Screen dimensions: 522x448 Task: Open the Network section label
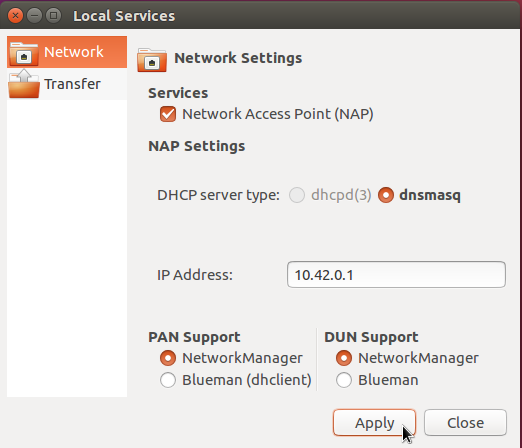tap(74, 52)
